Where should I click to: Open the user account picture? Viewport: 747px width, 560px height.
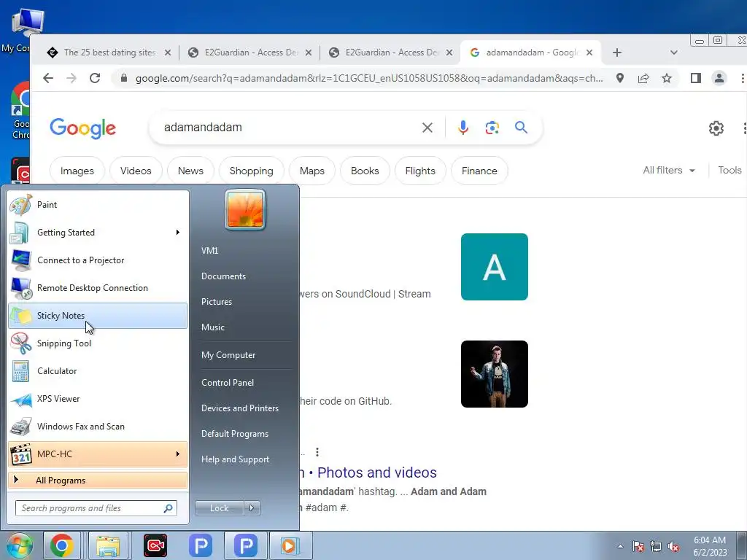(245, 209)
